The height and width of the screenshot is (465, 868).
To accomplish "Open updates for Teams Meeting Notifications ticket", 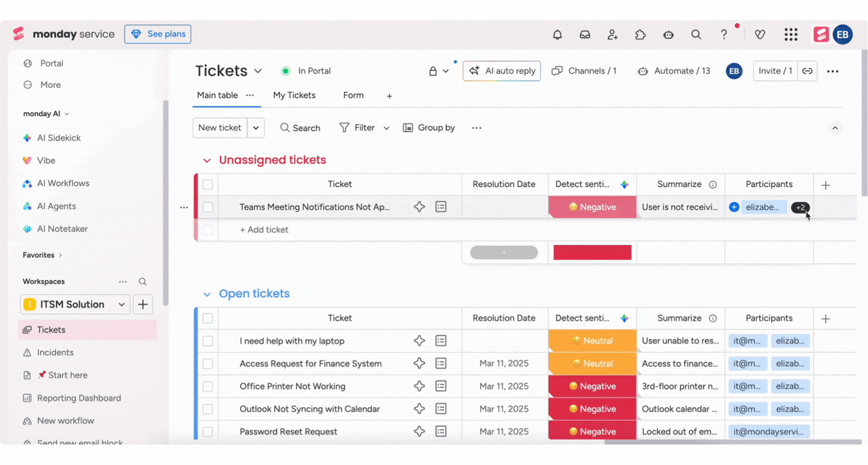I will pos(440,207).
